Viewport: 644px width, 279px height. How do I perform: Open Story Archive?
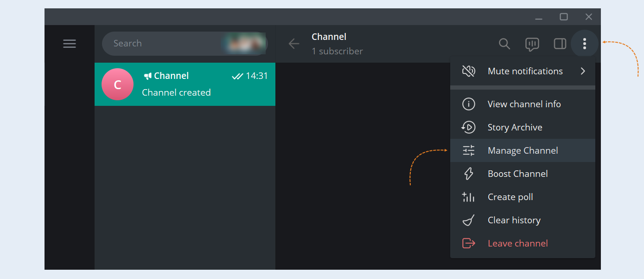click(523, 127)
